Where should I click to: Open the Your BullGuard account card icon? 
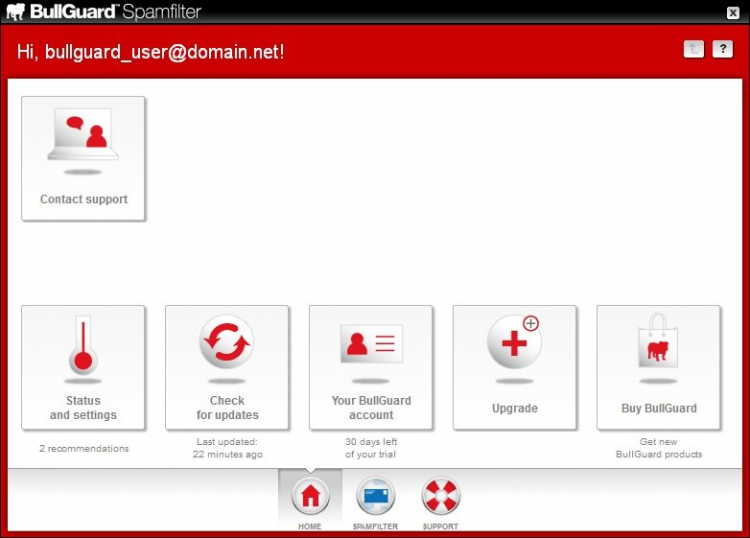pos(371,344)
